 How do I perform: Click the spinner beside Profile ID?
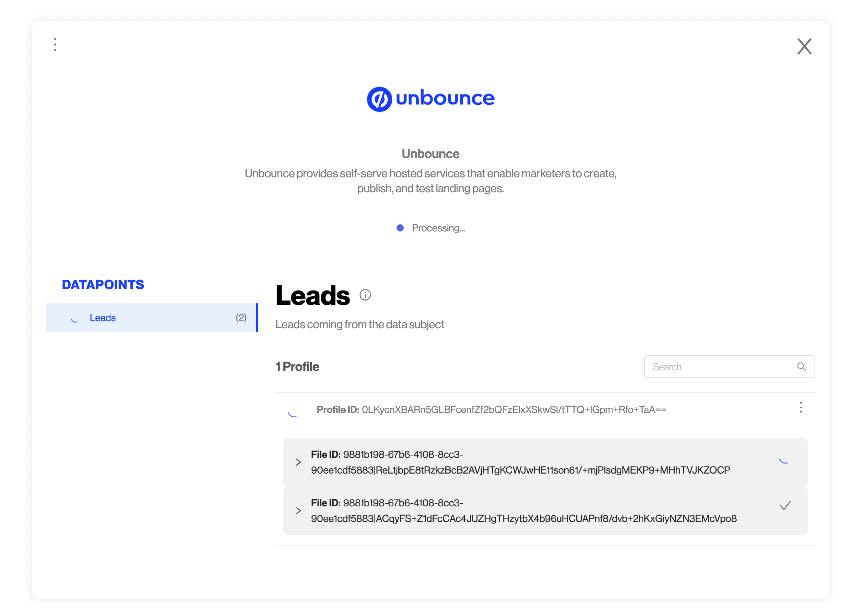click(x=293, y=413)
